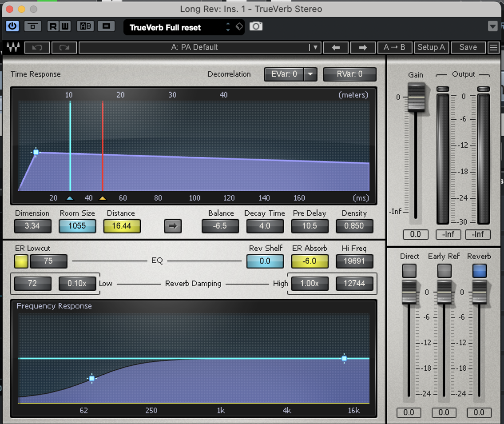Click the redo arrow icon
Viewport: 504px width, 424px height.
point(64,47)
